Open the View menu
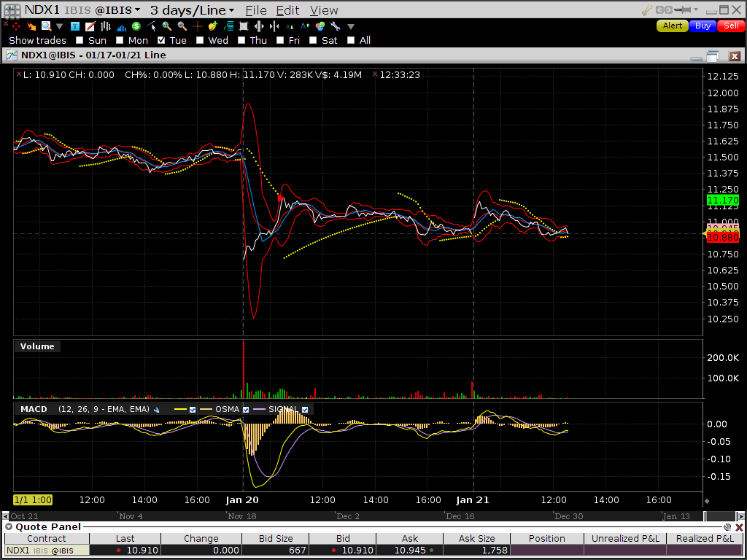 [x=324, y=10]
